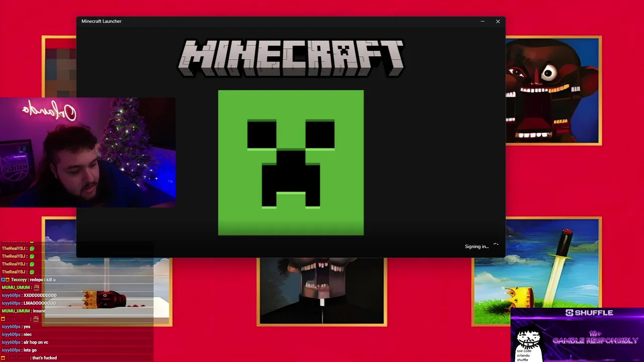Click the "niec" chat message
The image size is (644, 362).
coord(27,334)
